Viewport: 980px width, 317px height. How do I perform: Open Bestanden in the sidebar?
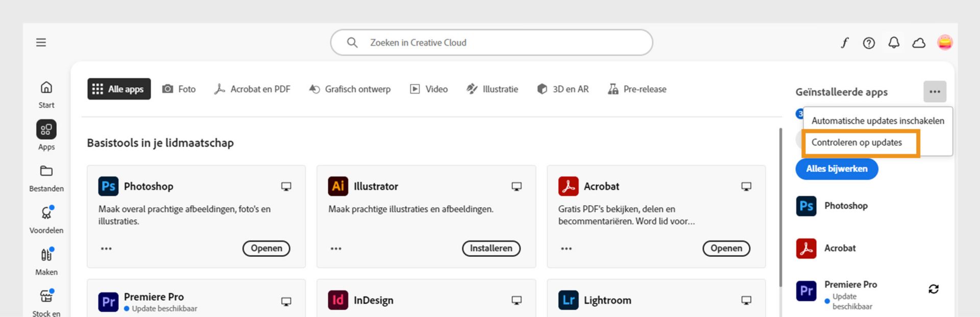(x=46, y=178)
